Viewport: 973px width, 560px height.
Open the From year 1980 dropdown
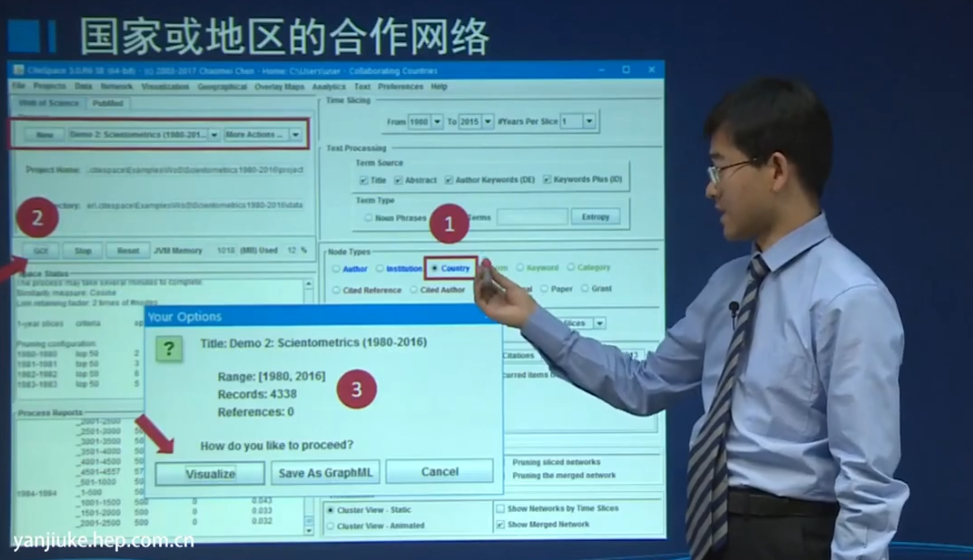437,122
